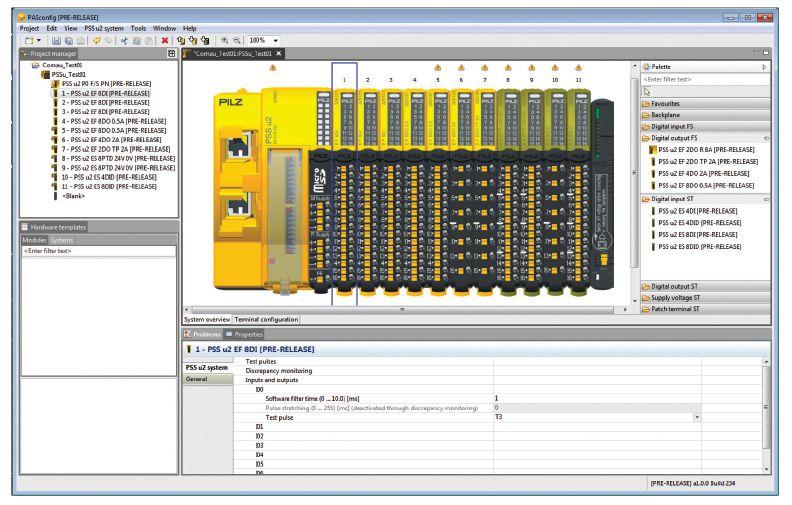Viewport: 792px width, 505px height.
Task: Switch to the Properties tab
Action: [244, 334]
